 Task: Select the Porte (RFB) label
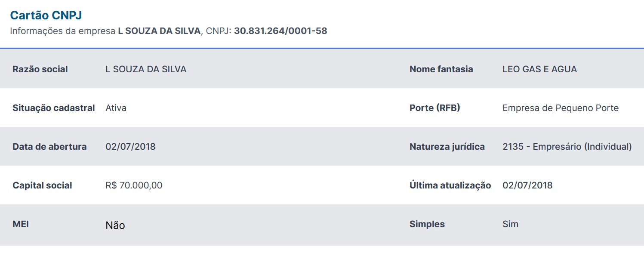pyautogui.click(x=434, y=108)
